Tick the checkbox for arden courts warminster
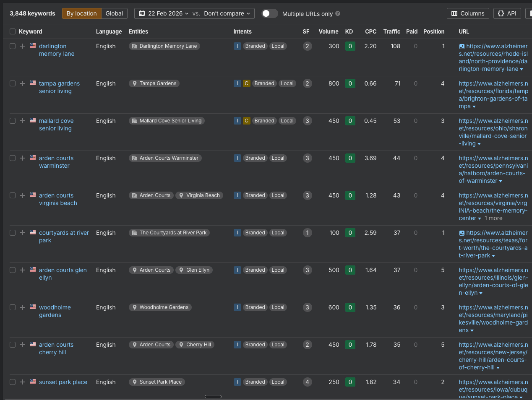The width and height of the screenshot is (532, 400). point(13,158)
